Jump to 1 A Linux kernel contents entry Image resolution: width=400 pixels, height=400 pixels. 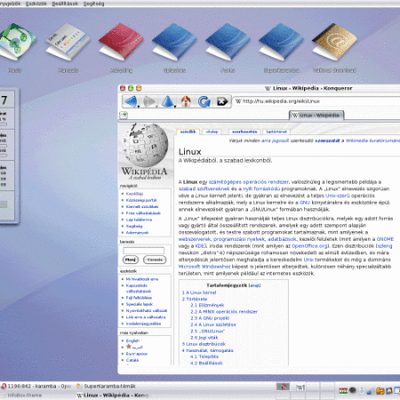(199, 292)
